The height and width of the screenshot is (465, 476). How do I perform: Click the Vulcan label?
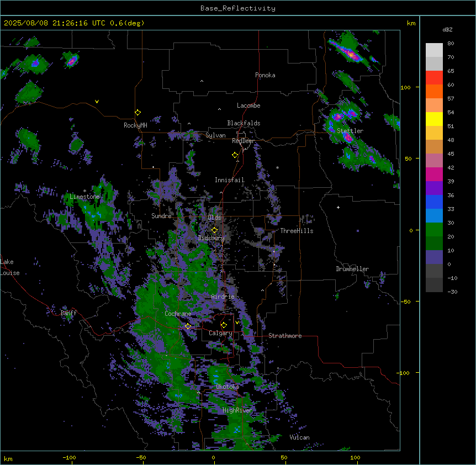click(x=300, y=437)
